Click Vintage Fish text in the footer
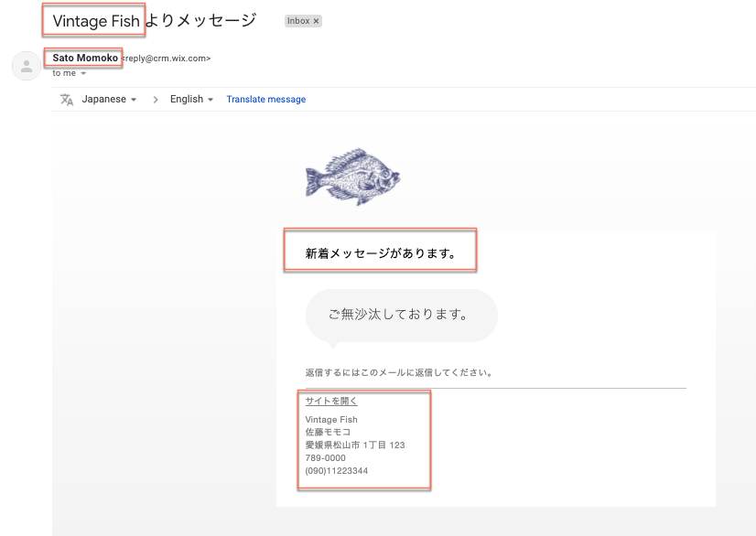Image resolution: width=756 pixels, height=536 pixels. pos(331,419)
